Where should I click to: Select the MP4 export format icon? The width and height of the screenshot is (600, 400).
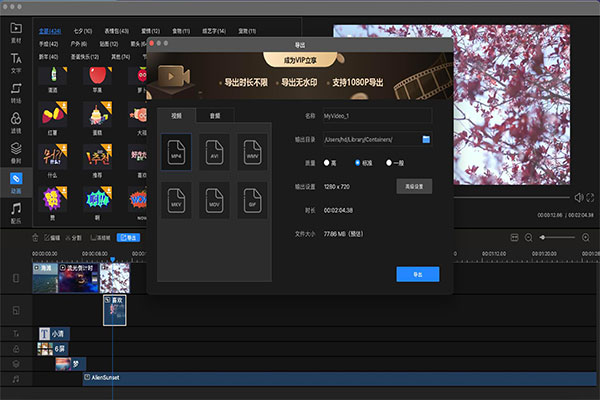pyautogui.click(x=176, y=151)
